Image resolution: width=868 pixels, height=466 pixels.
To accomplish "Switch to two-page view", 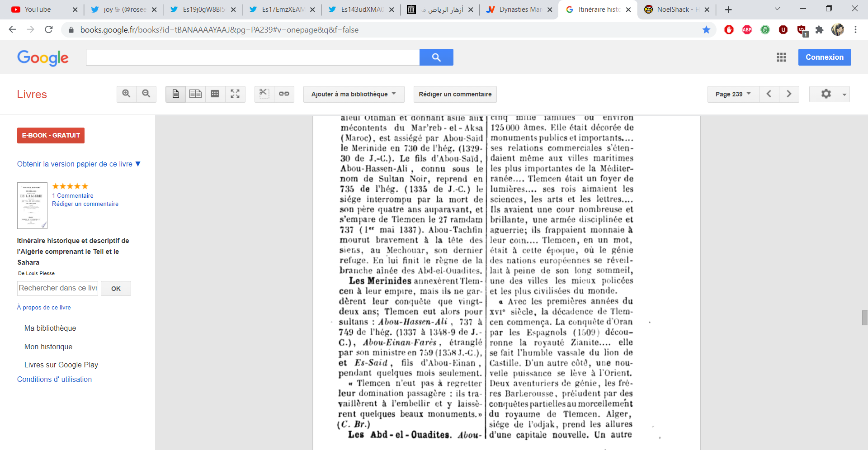I will point(195,94).
